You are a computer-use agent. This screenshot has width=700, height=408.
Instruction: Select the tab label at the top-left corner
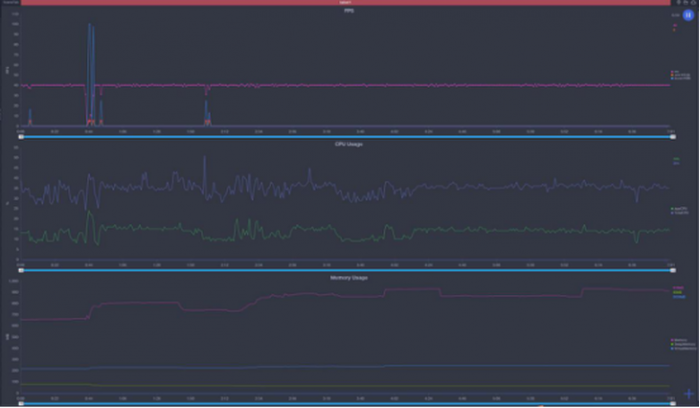tap(9, 3)
